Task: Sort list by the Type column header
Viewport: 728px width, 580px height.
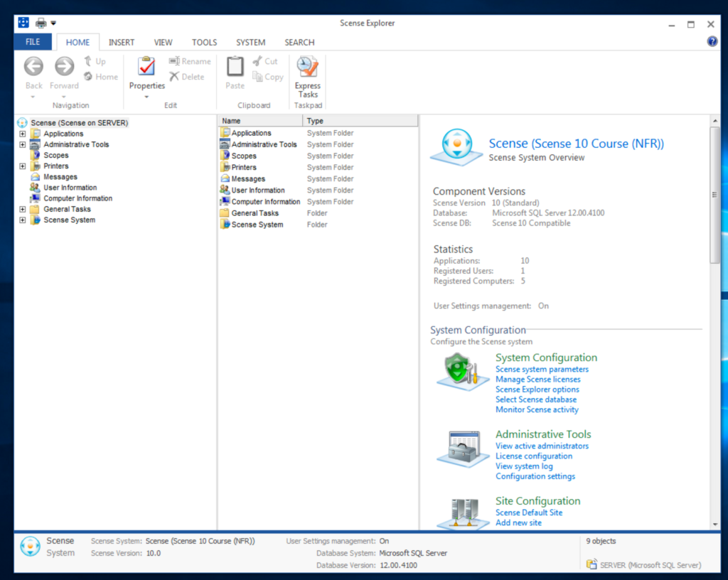Action: [x=360, y=121]
